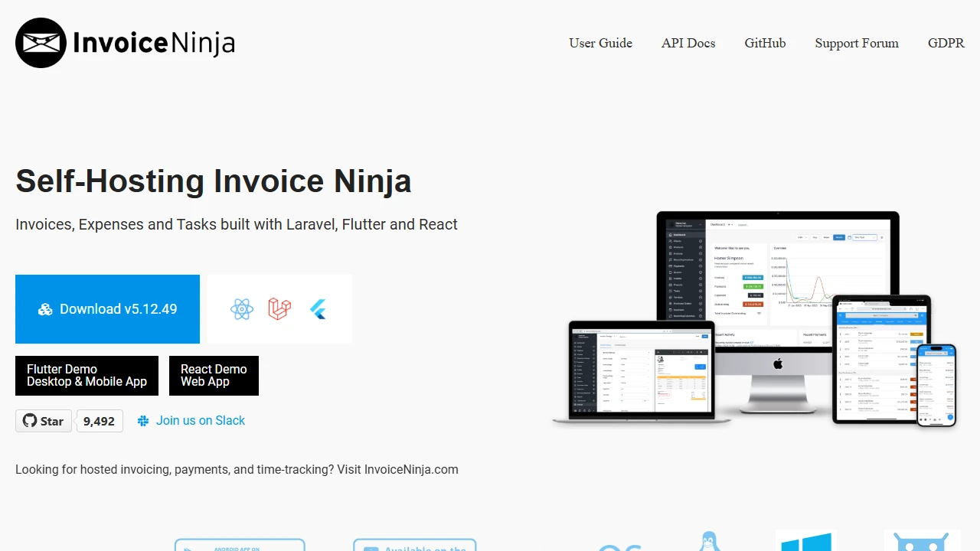This screenshot has width=980, height=551.
Task: Click the 9,492 star count
Action: [100, 421]
